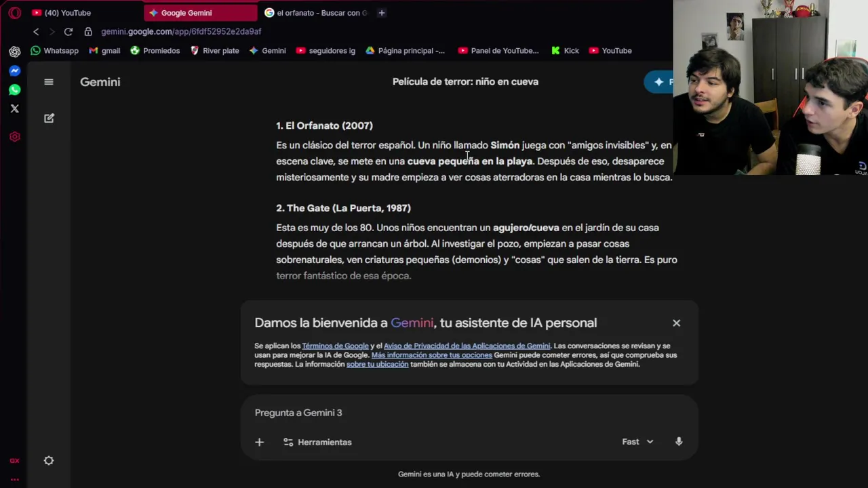Screen dimensions: 868x488
Task: Start a new chat with pencil icon
Action: [49, 118]
